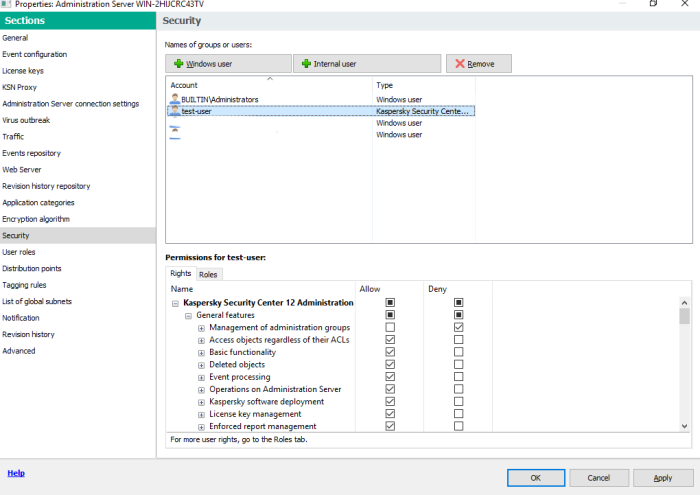This screenshot has width=700, height=495.
Task: Collapse Kaspersky Security Center 12 Administration node
Action: [175, 303]
